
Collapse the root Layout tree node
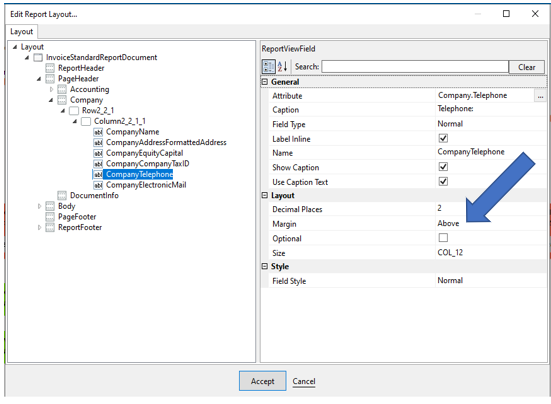pos(15,47)
